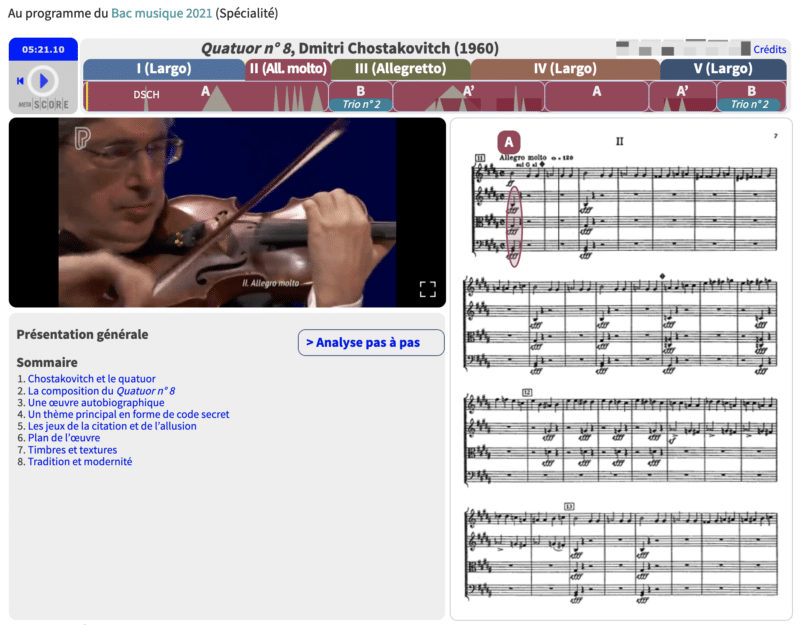Image resolution: width=800 pixels, height=625 pixels.
Task: Switch to the II (All. molto) tab
Action: click(288, 69)
